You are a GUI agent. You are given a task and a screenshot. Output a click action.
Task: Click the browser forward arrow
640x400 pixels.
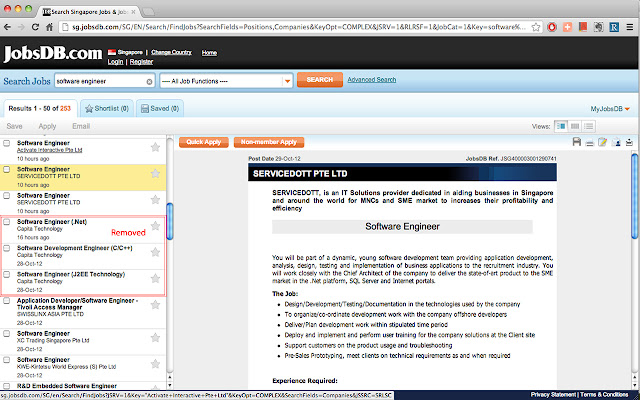coord(21,27)
